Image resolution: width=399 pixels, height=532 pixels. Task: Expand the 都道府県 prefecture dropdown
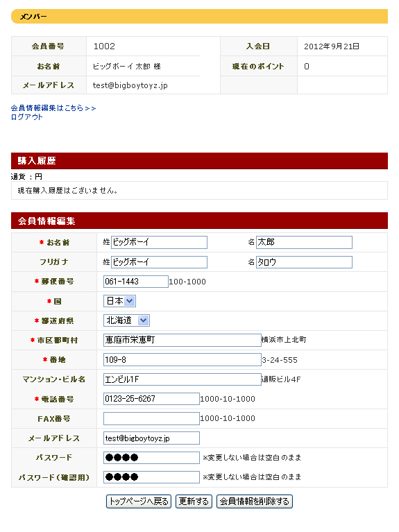coord(126,320)
